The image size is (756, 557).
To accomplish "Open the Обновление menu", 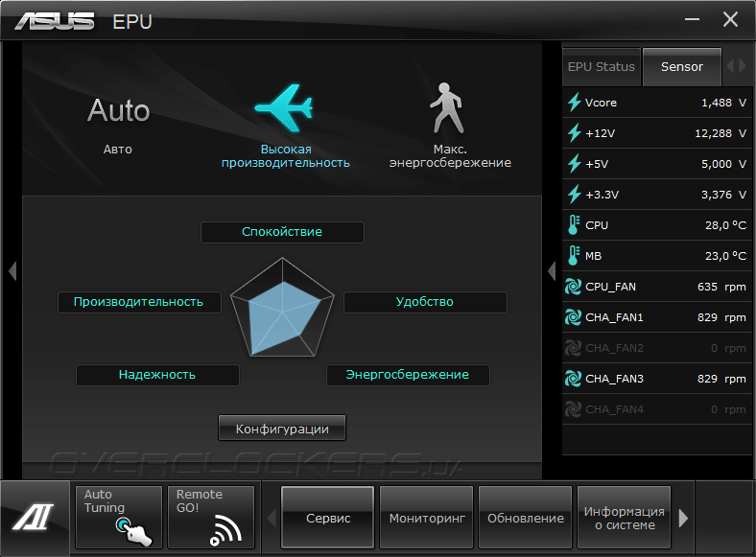I will click(526, 517).
